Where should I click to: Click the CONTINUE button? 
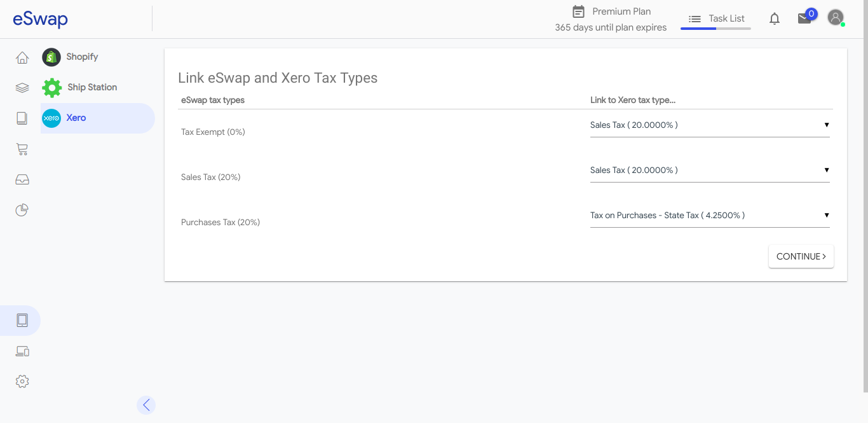(801, 256)
